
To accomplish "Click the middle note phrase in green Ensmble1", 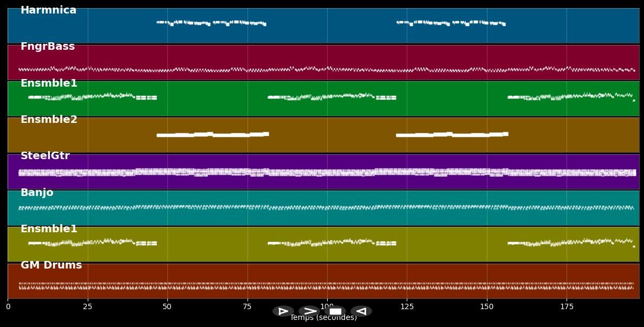I will (331, 97).
